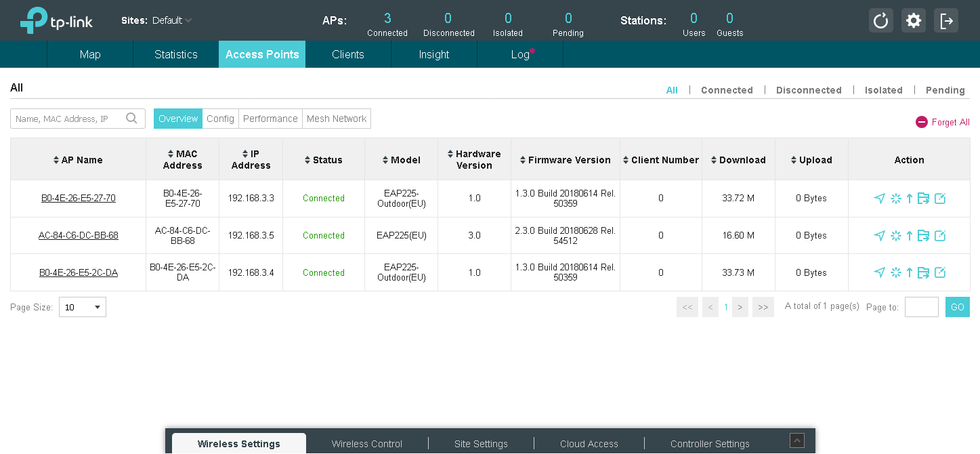Select the Overview view button

178,119
